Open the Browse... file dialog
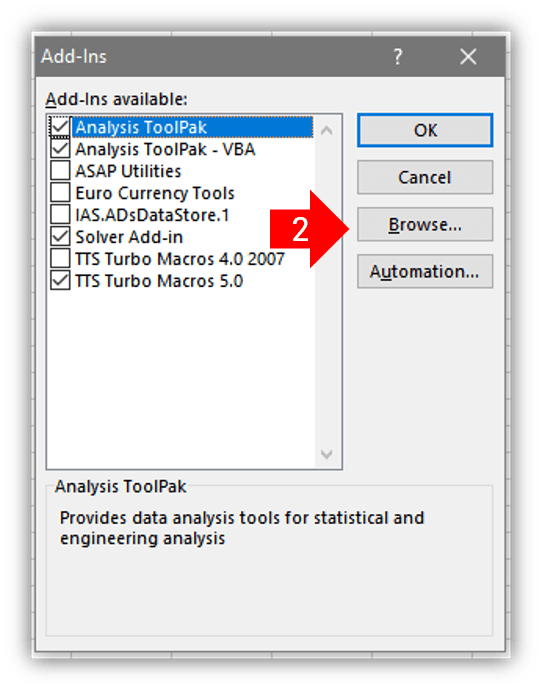Image resolution: width=542 pixels, height=690 pixels. click(425, 224)
